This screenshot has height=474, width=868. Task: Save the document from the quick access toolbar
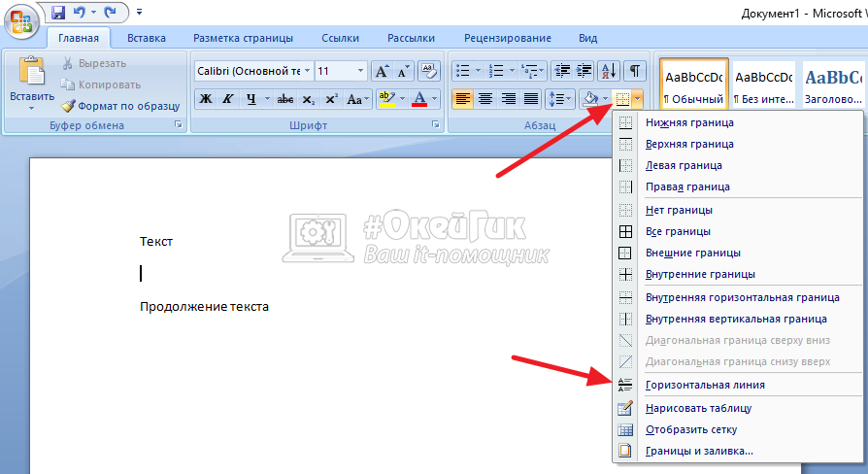pos(57,14)
